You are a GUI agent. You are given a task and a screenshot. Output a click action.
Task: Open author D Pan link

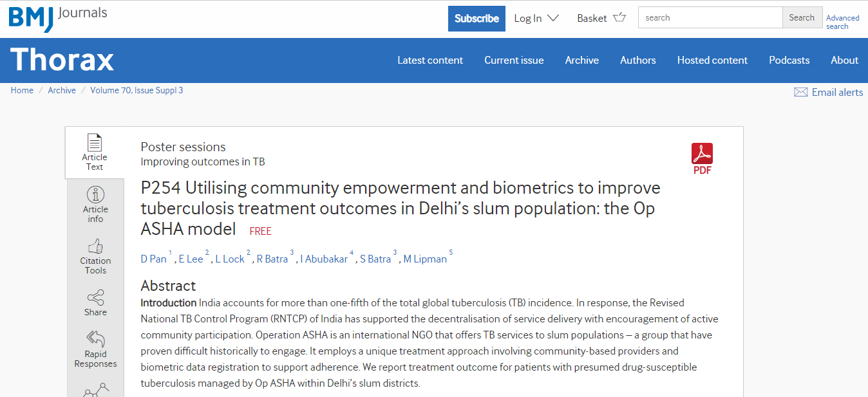[153, 259]
